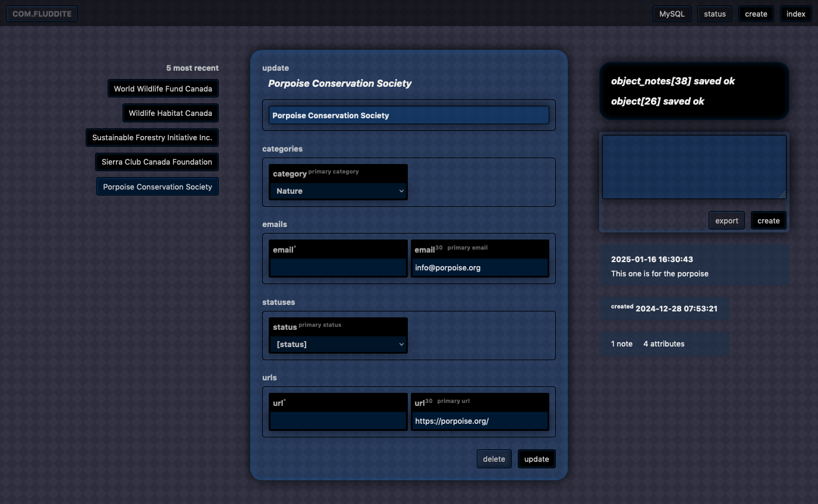Click the COM.FLUDDITE logo button
Viewport: 818px width, 504px height.
point(42,14)
